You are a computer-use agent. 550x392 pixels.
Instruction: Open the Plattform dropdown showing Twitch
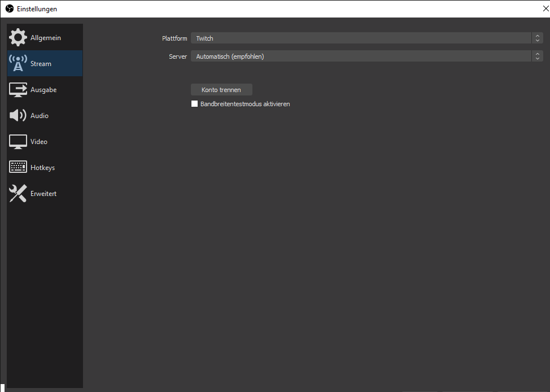coord(361,38)
